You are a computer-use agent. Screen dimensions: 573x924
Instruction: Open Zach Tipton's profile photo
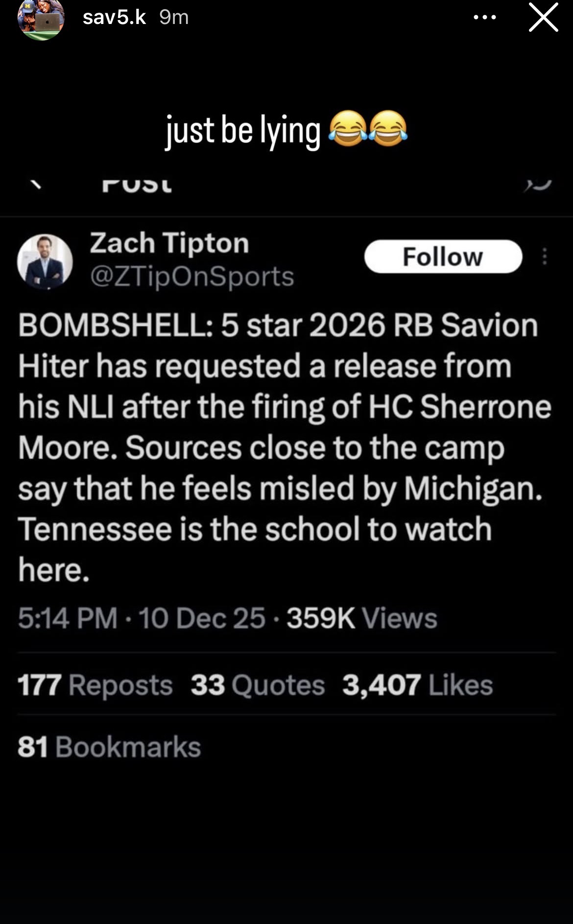[x=45, y=261]
